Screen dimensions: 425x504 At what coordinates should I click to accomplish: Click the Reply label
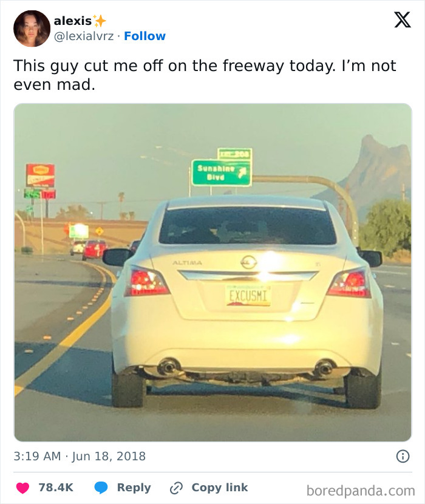point(134,488)
